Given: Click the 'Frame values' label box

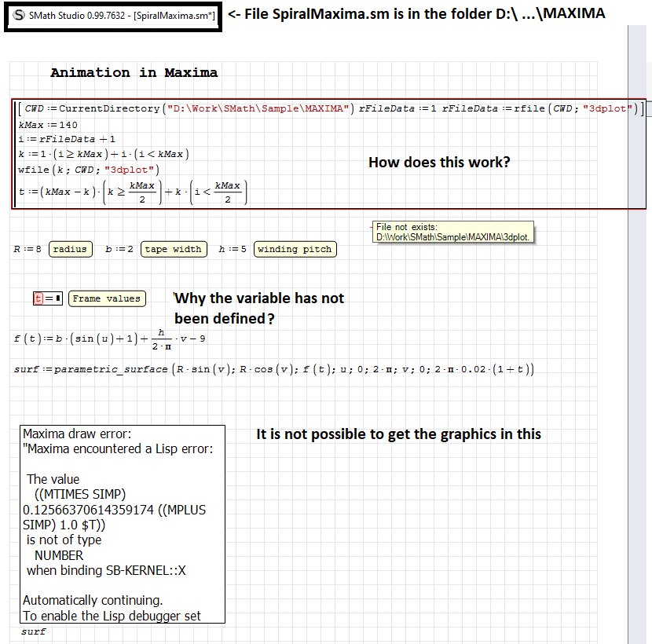Looking at the screenshot, I should tap(106, 298).
